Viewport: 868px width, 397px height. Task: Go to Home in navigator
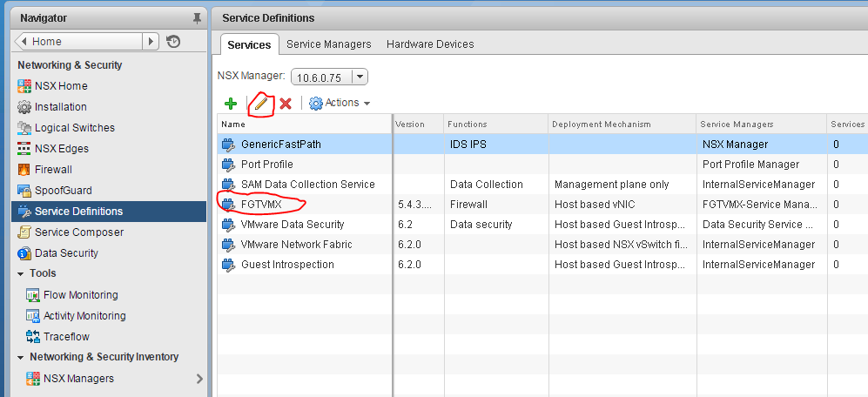click(79, 42)
